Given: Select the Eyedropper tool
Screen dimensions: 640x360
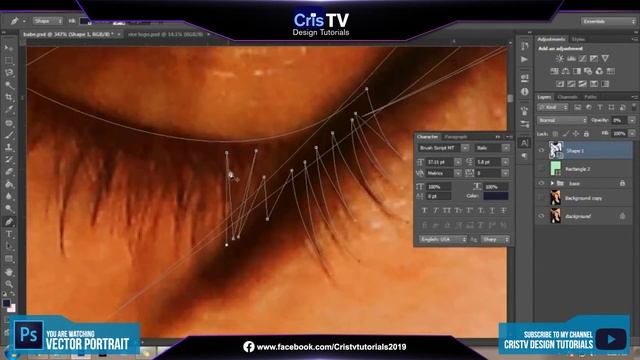Looking at the screenshot, I should (9, 110).
